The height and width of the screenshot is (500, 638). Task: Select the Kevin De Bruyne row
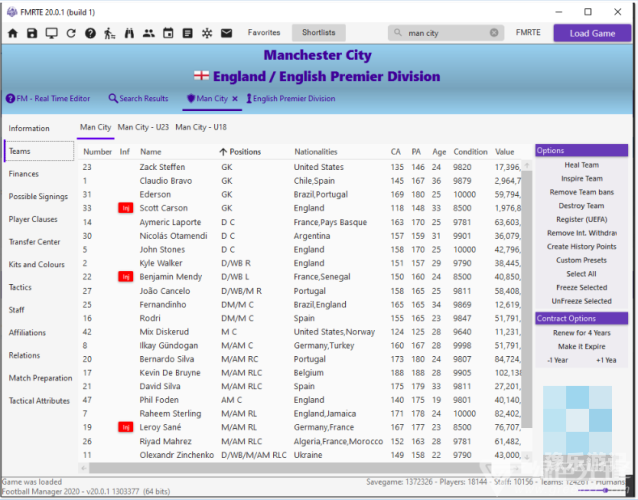click(x=299, y=373)
